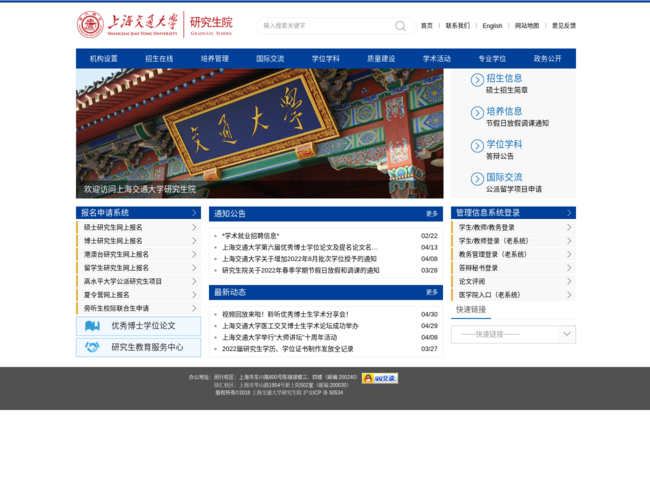Open the 快速链接 dropdown list
Screen dimensions: 650x500
pos(513,334)
